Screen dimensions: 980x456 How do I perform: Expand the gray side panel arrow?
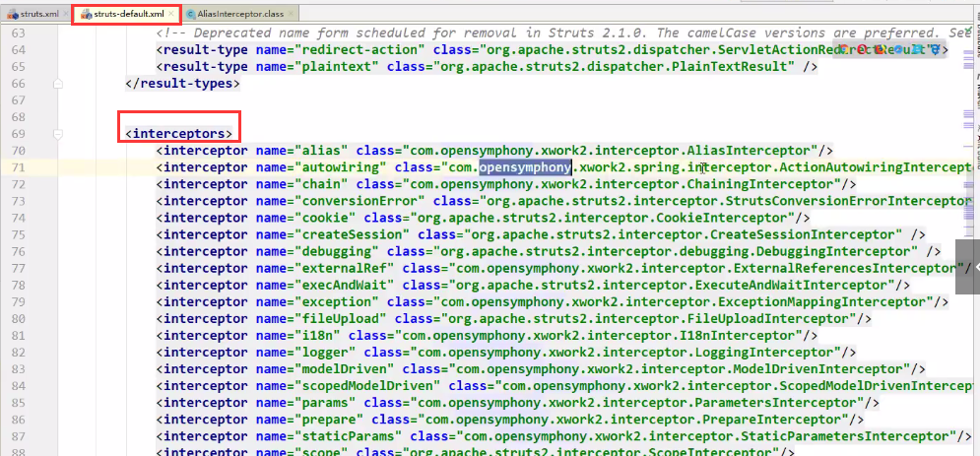point(967,264)
